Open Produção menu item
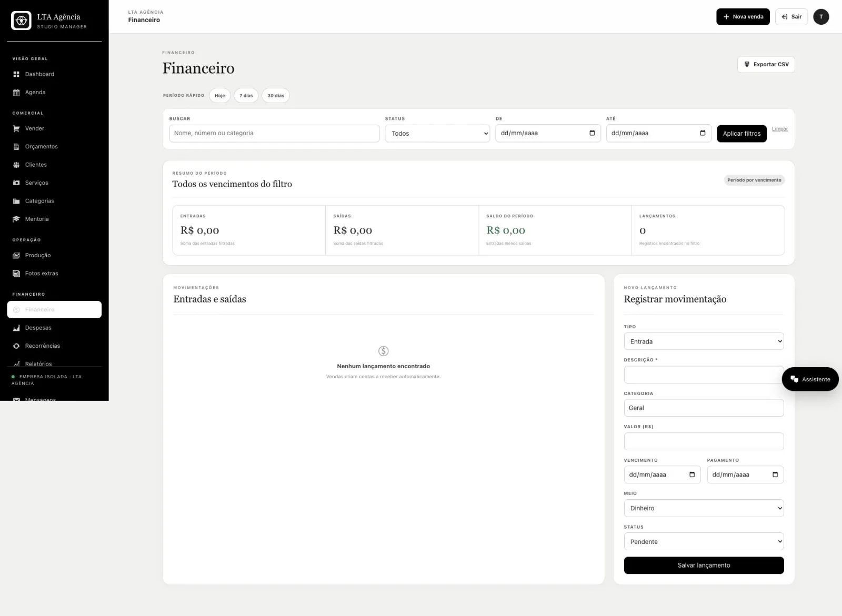This screenshot has height=616, width=842. [54, 256]
